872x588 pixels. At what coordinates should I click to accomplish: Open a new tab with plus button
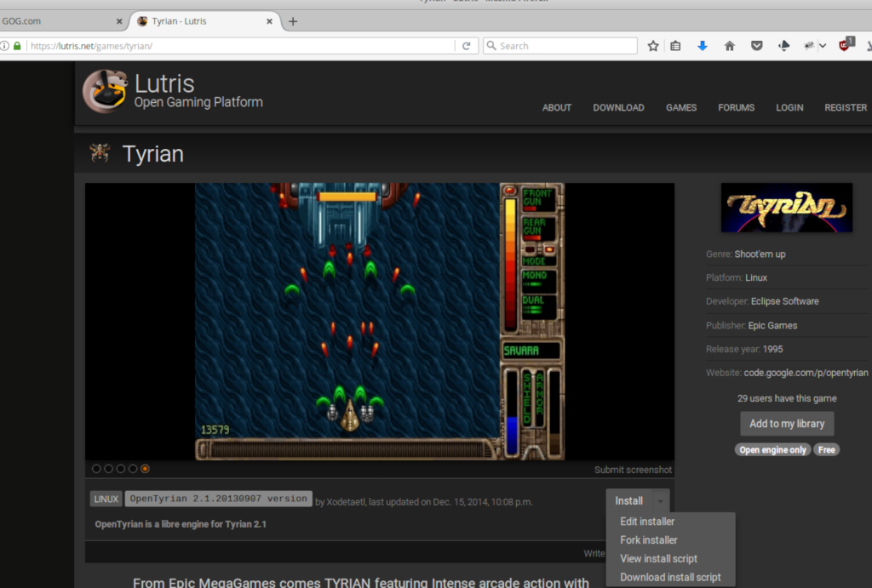click(x=293, y=21)
